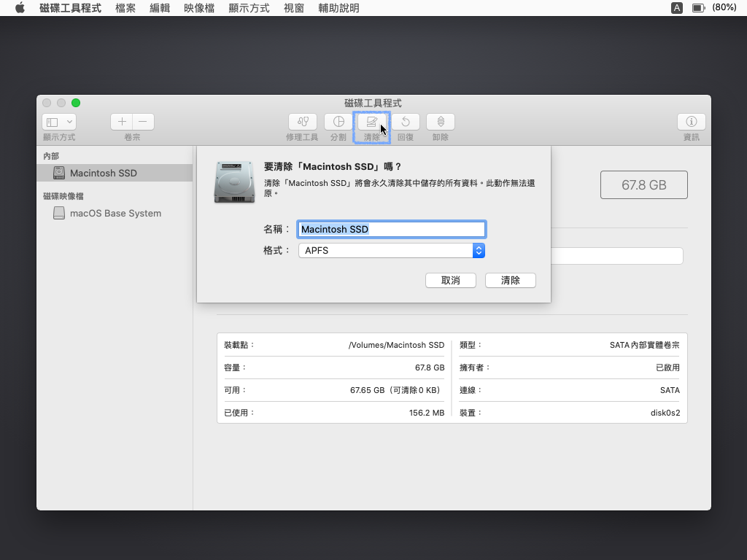Confirm with the 清除 button in dialog
Image resolution: width=747 pixels, height=560 pixels.
coord(510,281)
